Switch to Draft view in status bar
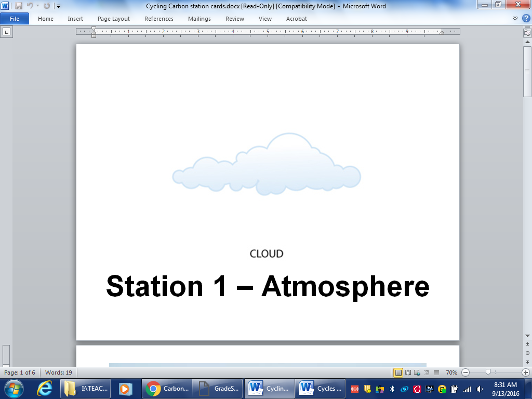The width and height of the screenshot is (532, 399). [x=435, y=373]
